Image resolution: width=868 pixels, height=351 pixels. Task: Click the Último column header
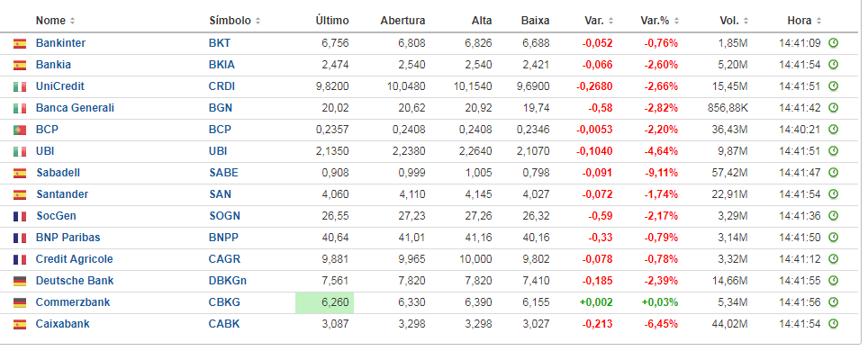(332, 21)
